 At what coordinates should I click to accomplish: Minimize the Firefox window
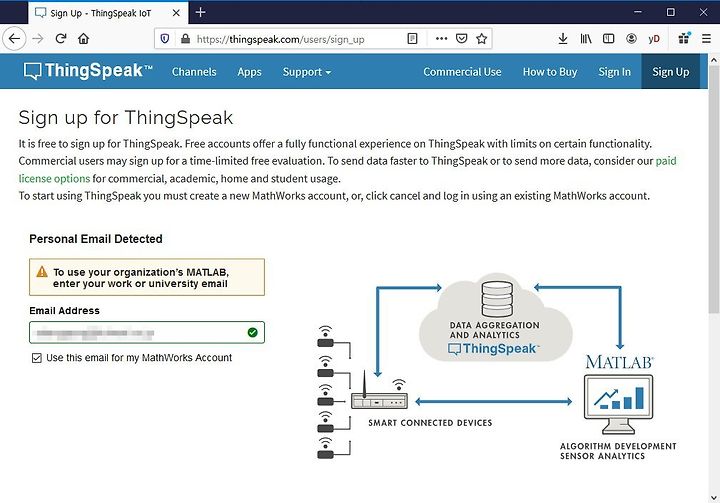638,12
